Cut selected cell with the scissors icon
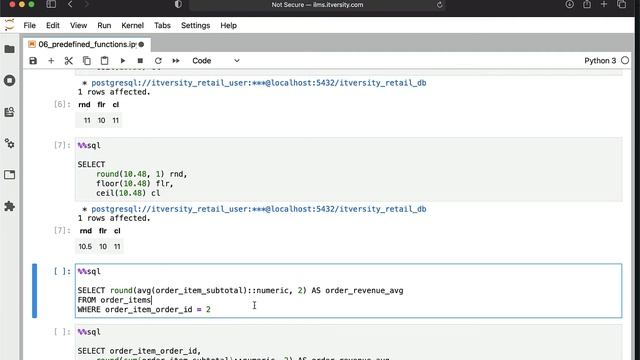This screenshot has width=640, height=360. (69, 61)
